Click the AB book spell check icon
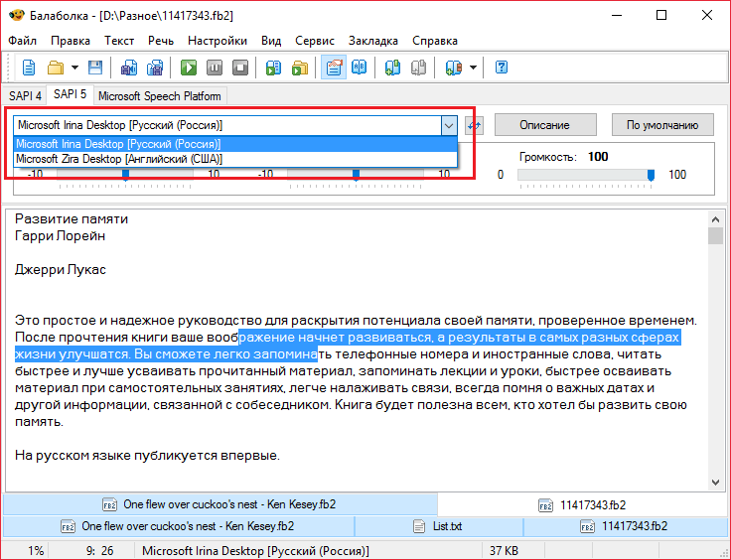 pos(359,68)
